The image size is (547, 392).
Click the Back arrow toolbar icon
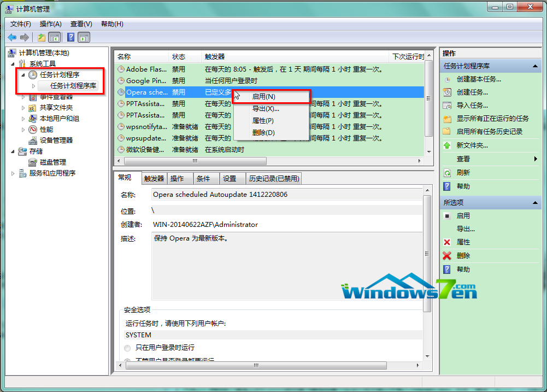point(12,37)
